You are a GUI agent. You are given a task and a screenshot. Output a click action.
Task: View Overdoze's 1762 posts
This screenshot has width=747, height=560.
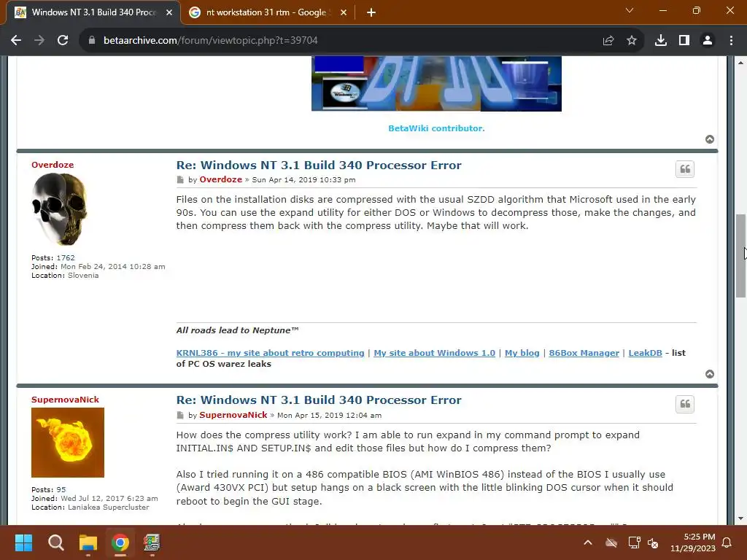pos(66,257)
